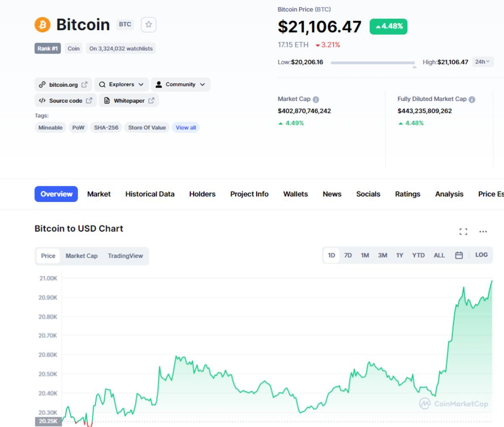Screen dimensions: 504x427
Task: Switch chart to Market Cap view
Action: 81,256
